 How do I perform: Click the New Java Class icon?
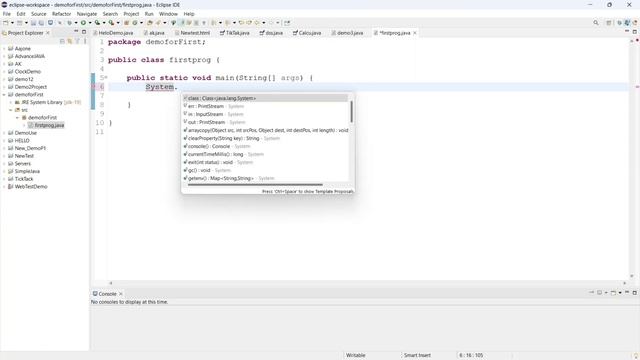[134, 23]
